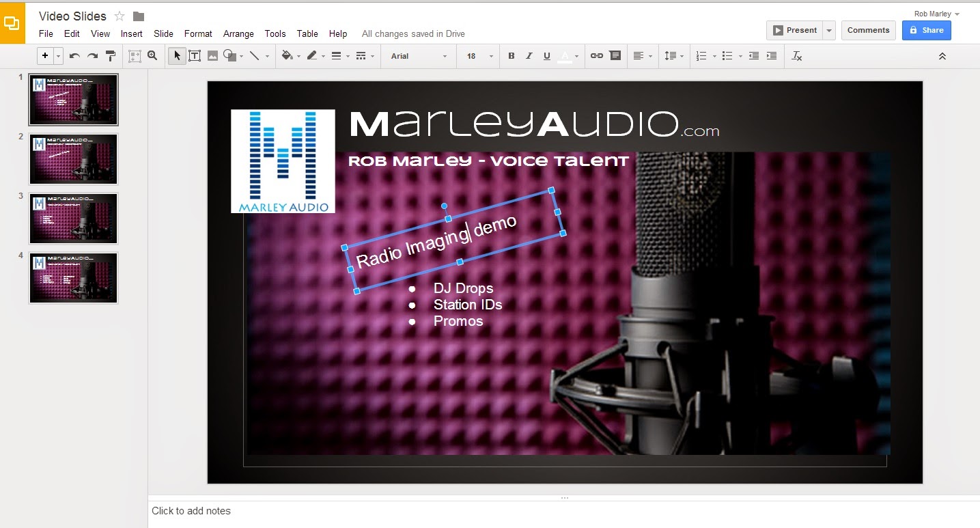
Task: Toggle the numbered list
Action: tap(701, 56)
